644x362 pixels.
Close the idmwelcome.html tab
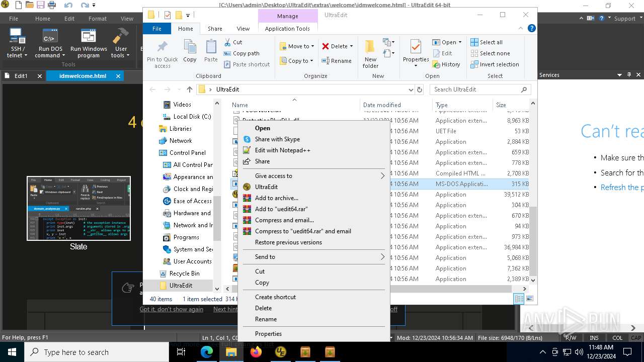tap(118, 76)
